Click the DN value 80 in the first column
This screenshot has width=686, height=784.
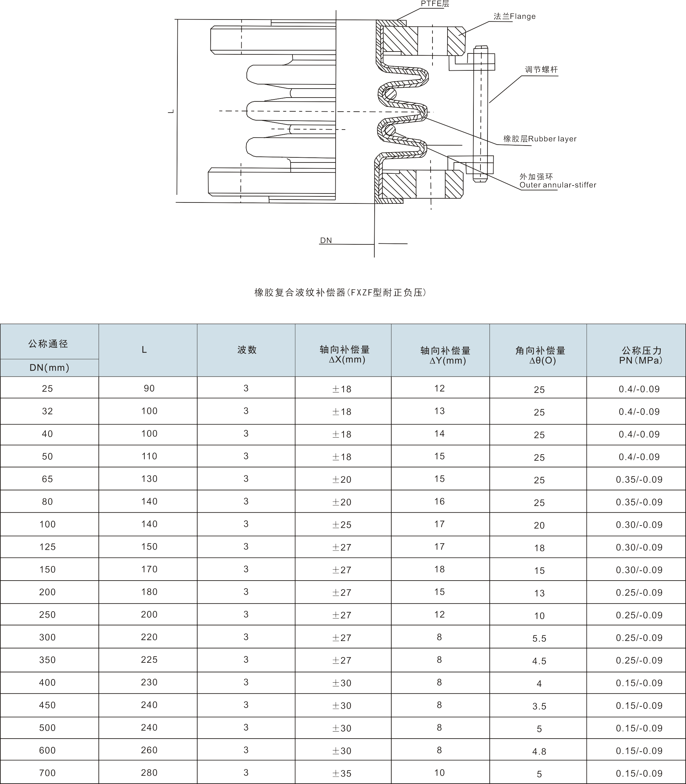47,502
